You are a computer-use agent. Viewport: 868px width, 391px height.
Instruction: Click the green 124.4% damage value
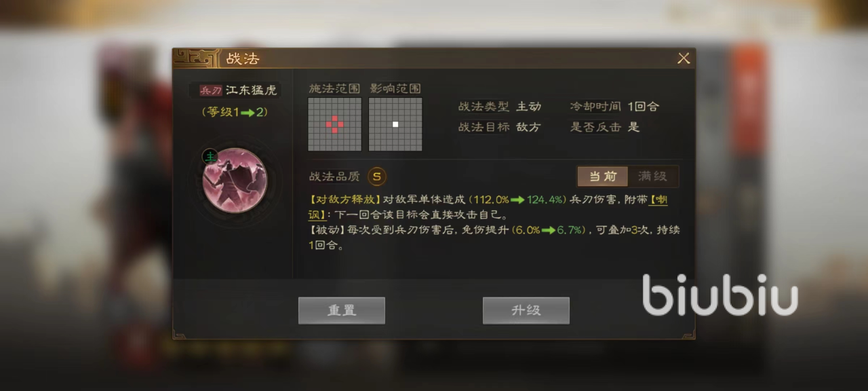pos(545,200)
